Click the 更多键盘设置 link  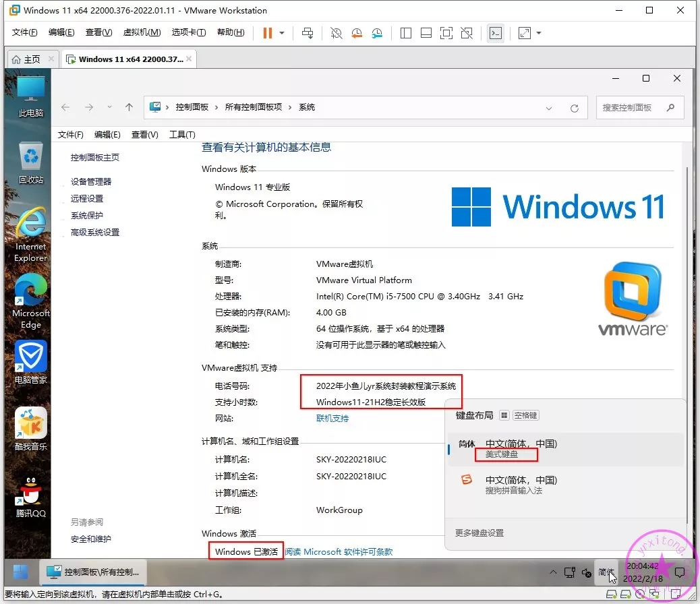coord(479,533)
